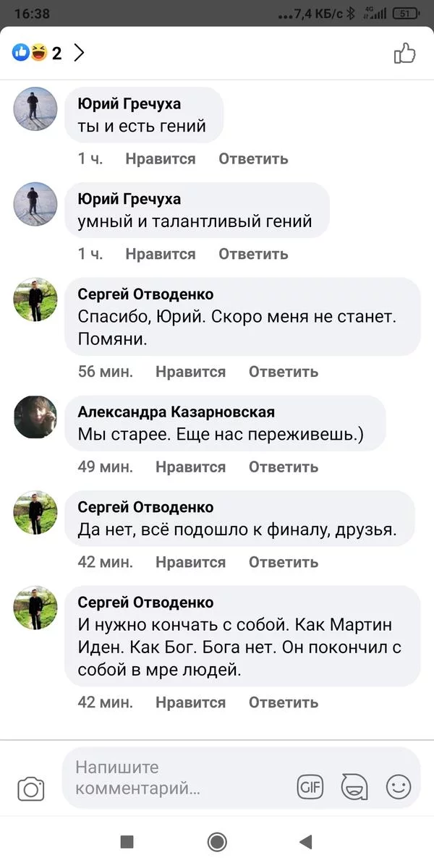Viewport: 434px width, 868px height.
Task: Open the sticker picker icon
Action: click(x=354, y=786)
